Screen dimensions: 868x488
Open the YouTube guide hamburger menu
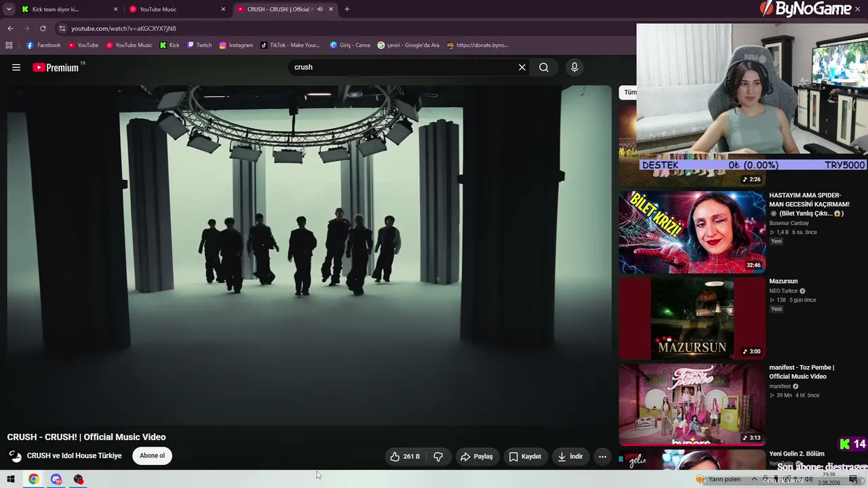click(x=16, y=67)
